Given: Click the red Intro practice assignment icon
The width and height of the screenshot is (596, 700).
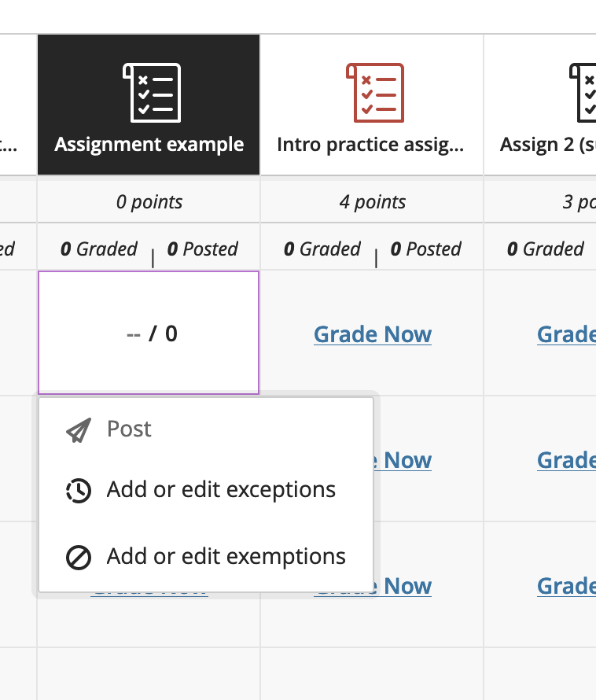Looking at the screenshot, I should (375, 93).
